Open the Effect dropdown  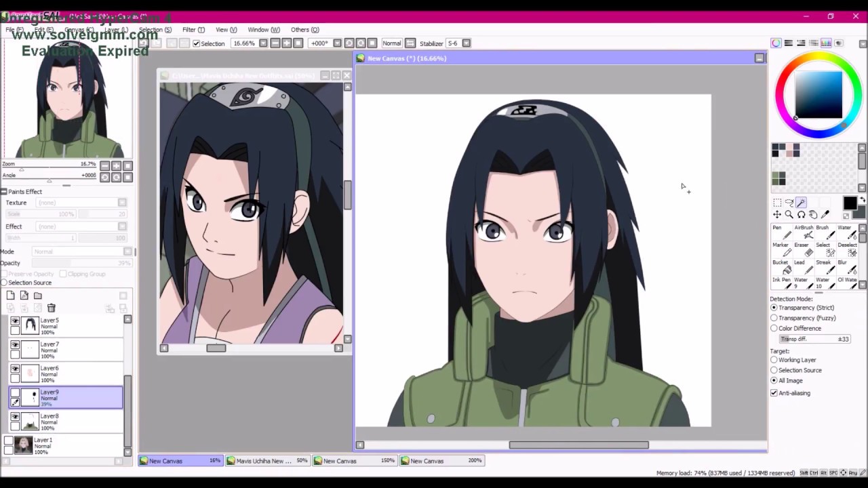[x=122, y=226]
